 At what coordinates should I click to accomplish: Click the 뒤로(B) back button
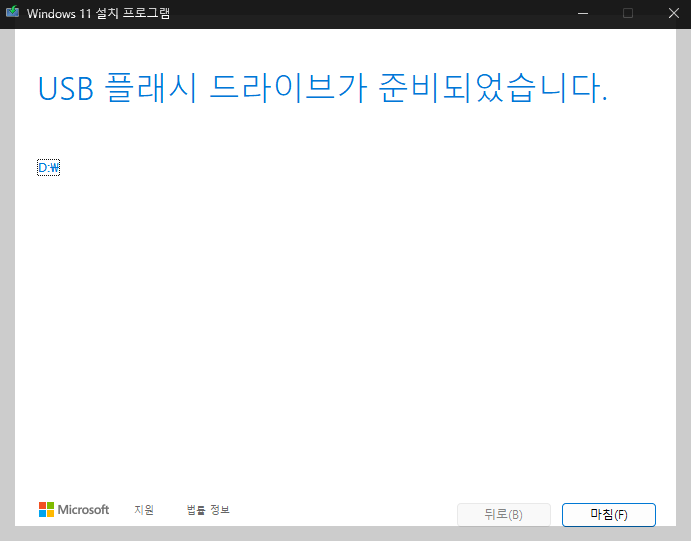click(504, 515)
